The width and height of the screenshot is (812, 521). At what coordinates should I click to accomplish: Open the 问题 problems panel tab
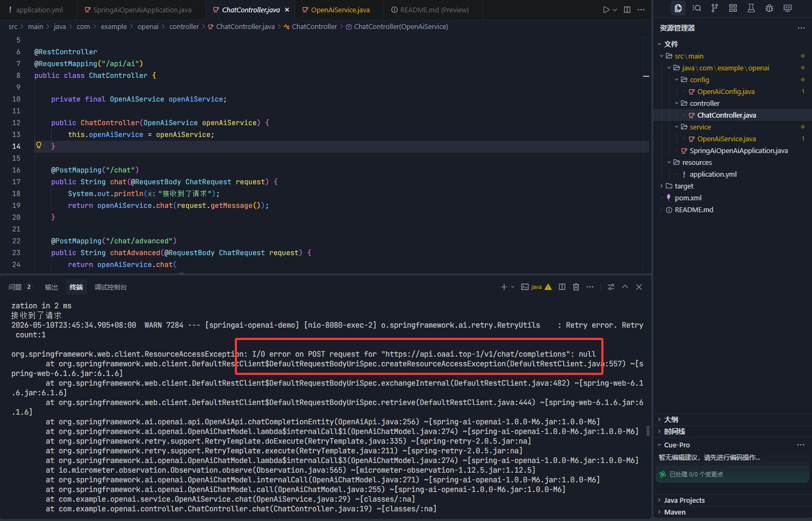20,287
